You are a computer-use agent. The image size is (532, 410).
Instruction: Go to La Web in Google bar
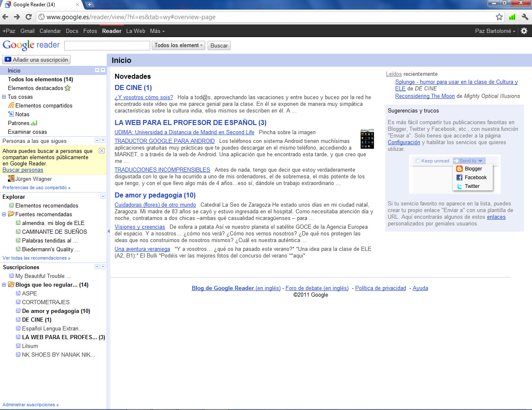point(136,31)
